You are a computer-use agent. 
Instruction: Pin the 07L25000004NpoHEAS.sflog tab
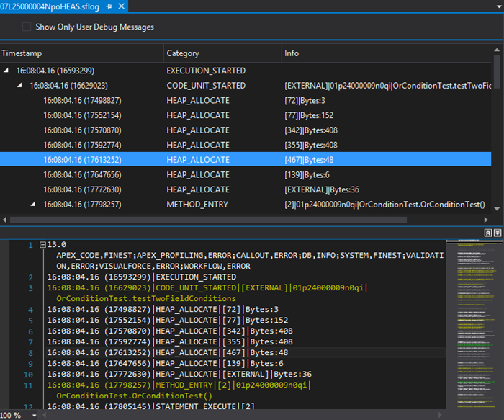[109, 6]
